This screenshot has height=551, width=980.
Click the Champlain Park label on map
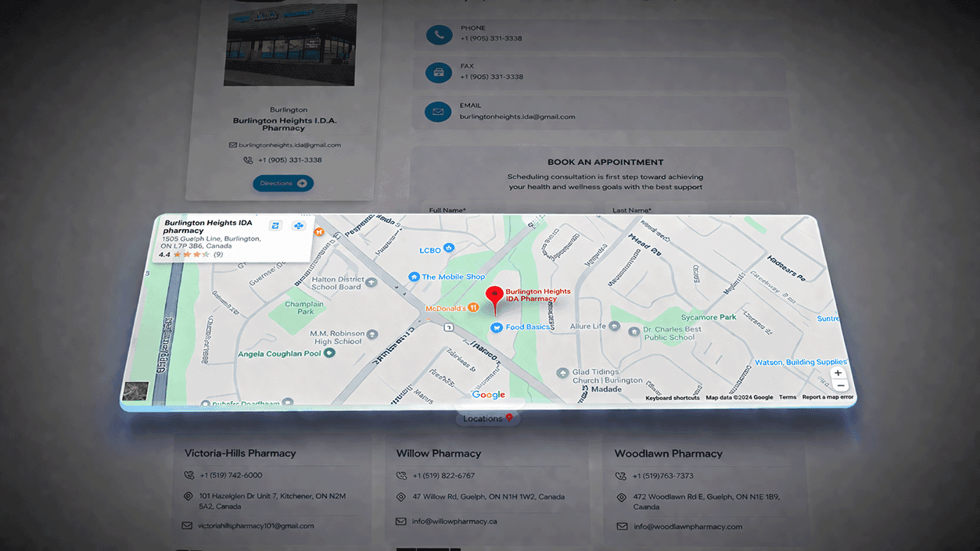(x=305, y=307)
